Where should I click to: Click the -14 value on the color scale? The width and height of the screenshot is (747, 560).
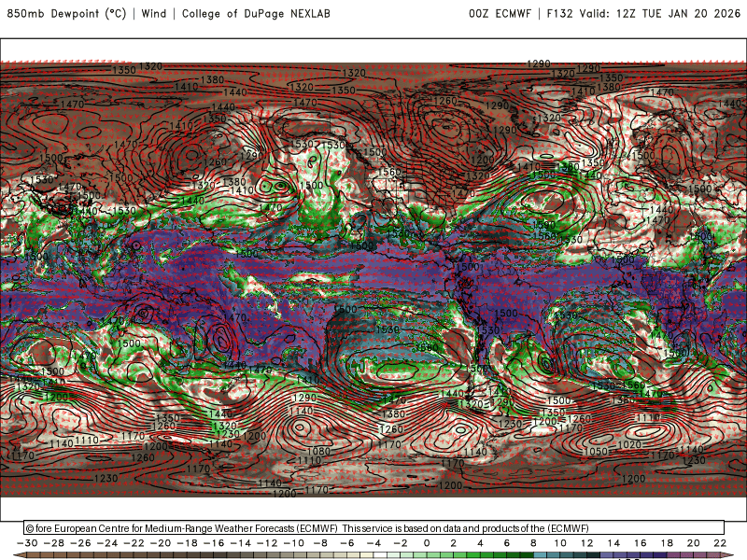[x=241, y=543]
